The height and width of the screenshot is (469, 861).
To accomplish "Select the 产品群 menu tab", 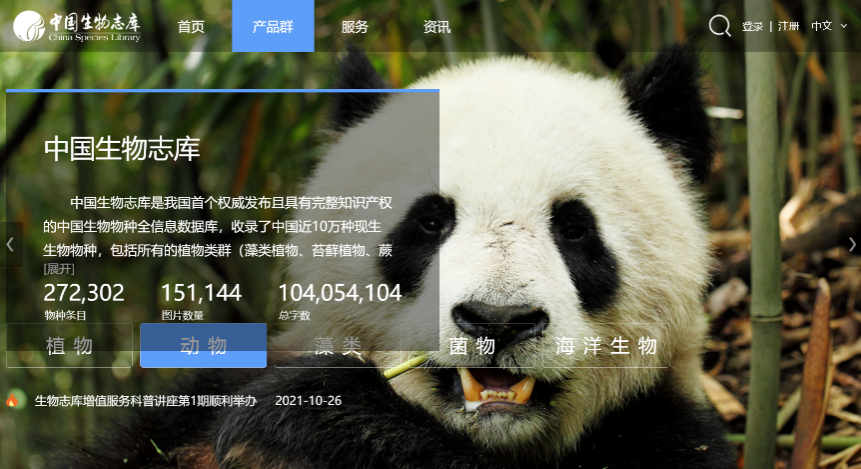I will coord(273,26).
